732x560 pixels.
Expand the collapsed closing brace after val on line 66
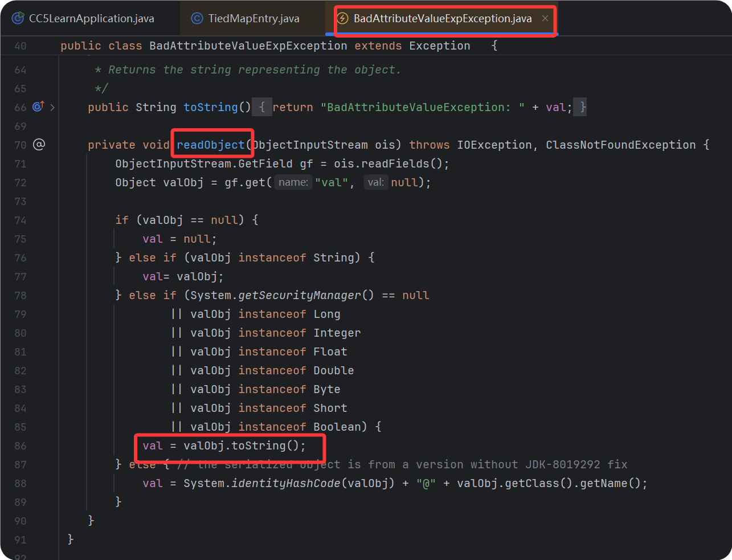point(580,107)
